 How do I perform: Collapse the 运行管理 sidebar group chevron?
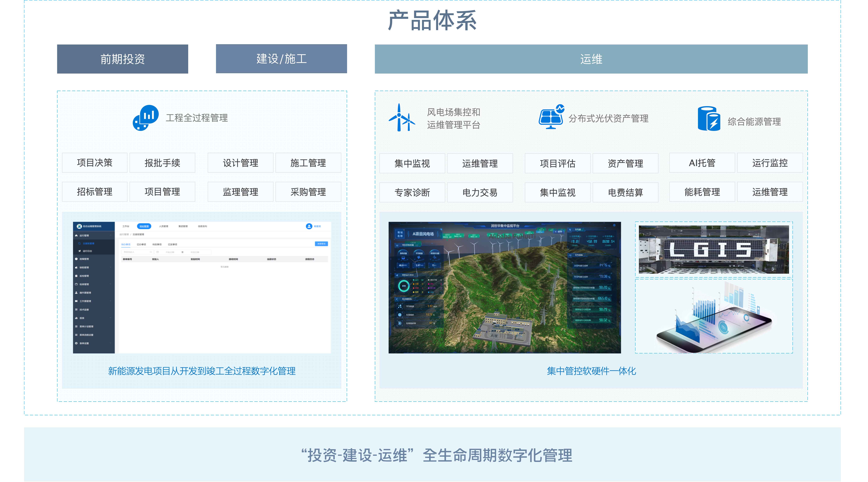[110, 235]
